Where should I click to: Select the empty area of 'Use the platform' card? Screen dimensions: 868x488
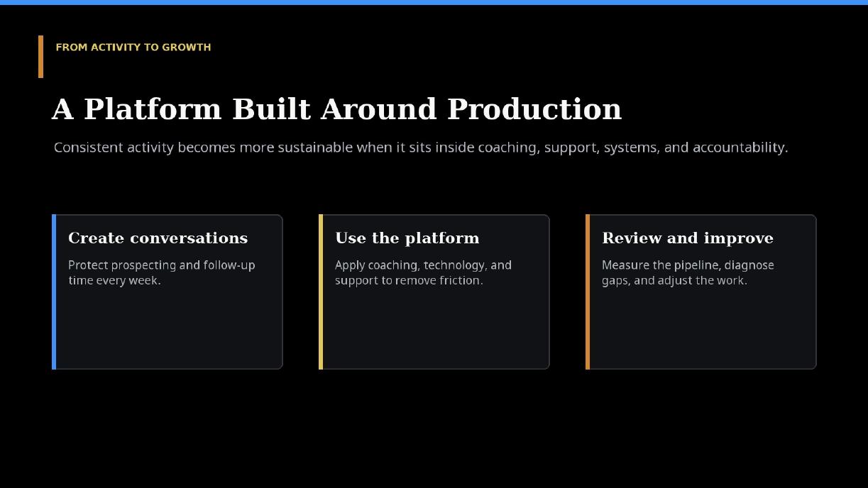pos(436,328)
